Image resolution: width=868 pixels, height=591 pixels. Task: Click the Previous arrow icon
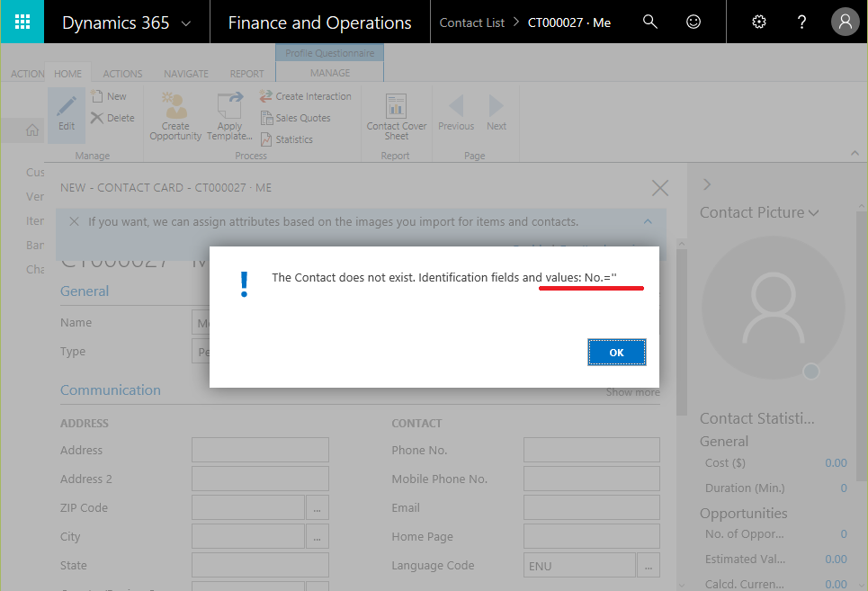pos(456,105)
